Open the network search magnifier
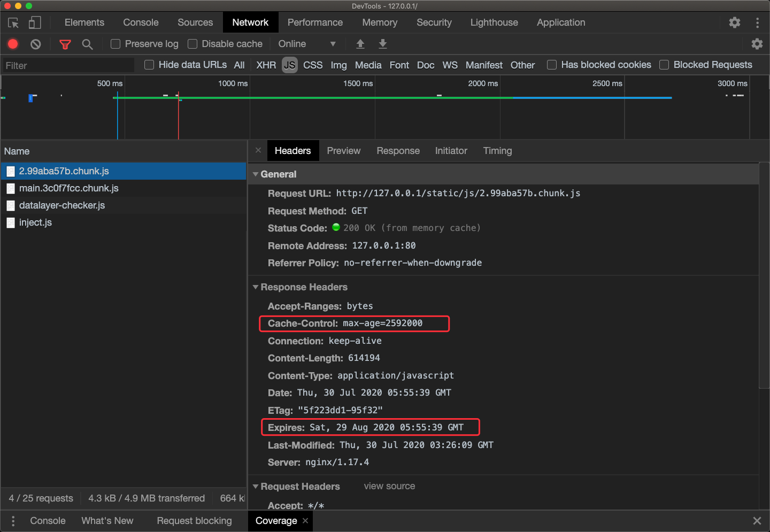The height and width of the screenshot is (532, 770). click(x=87, y=44)
